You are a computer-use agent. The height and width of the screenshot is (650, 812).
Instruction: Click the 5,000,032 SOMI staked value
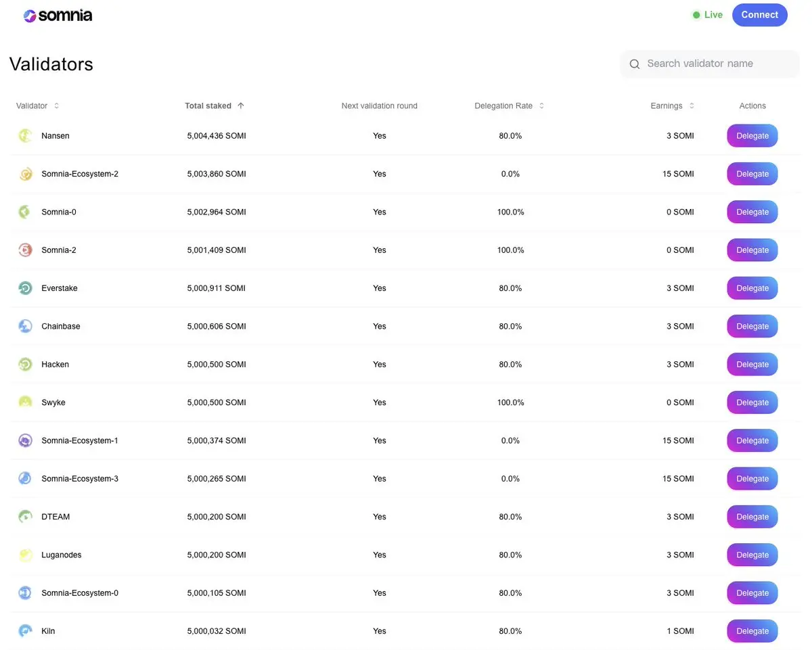tap(217, 631)
